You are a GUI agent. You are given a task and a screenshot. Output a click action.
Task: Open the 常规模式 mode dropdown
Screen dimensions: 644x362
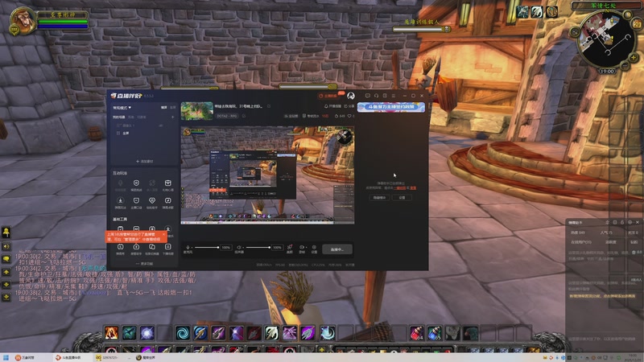point(122,108)
